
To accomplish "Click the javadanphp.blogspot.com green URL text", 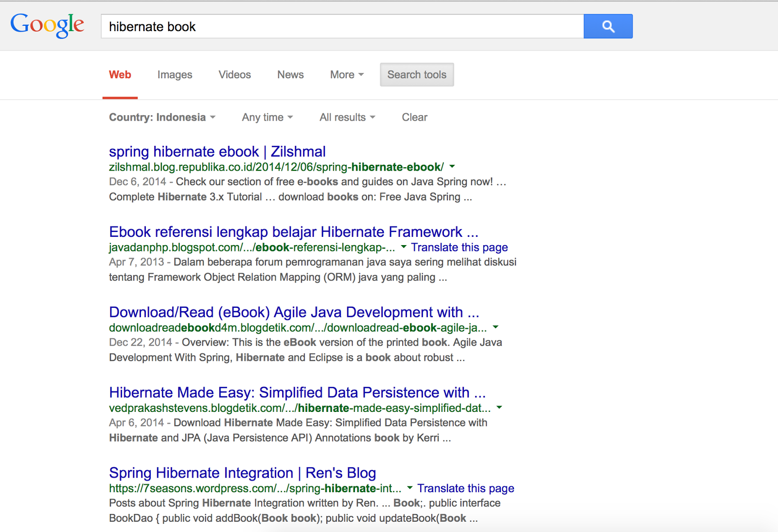I will click(252, 248).
